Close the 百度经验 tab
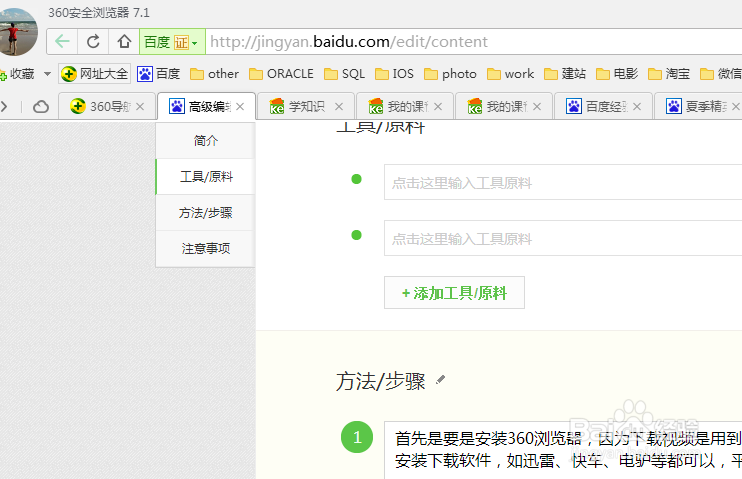 [637, 107]
